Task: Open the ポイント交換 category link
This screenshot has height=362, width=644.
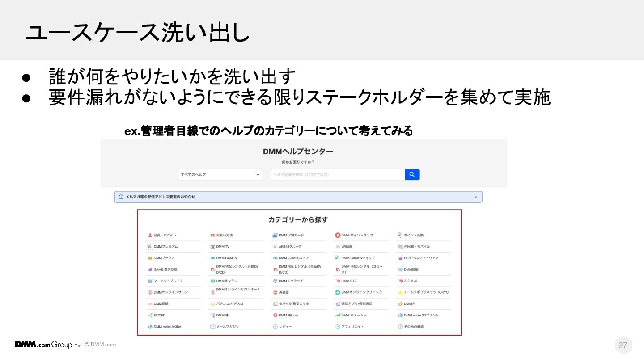Action: 414,235
